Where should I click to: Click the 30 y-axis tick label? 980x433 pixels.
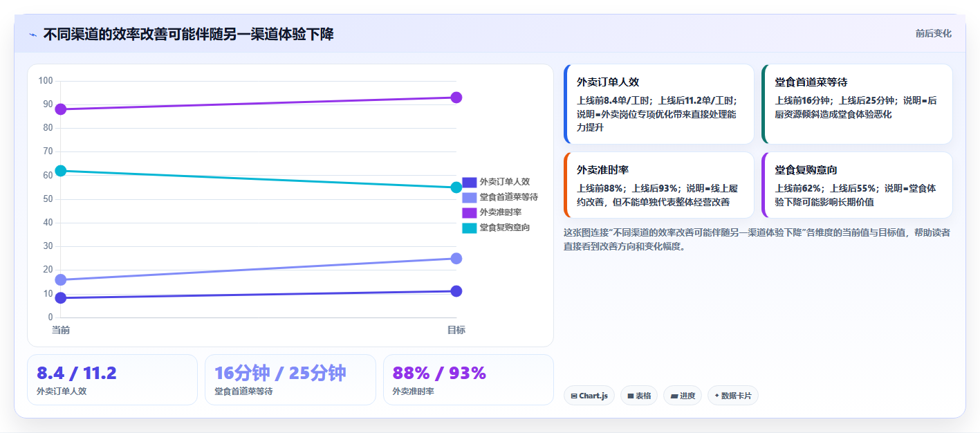pos(48,246)
